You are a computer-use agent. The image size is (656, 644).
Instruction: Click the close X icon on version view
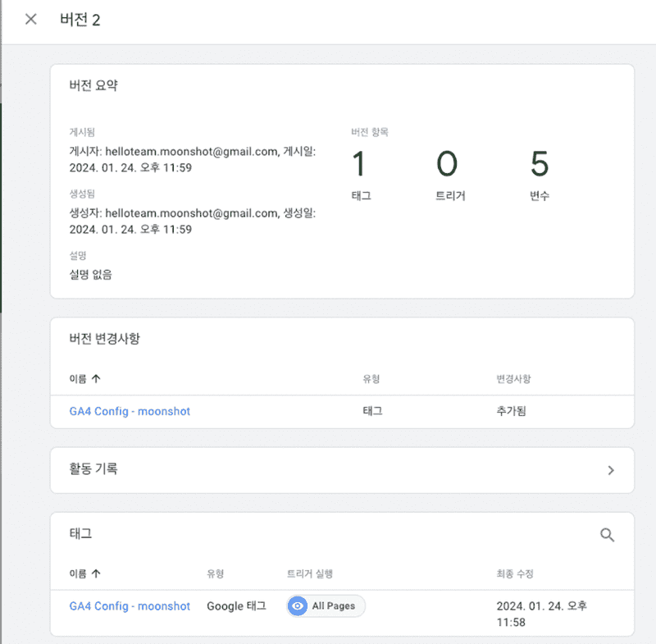pyautogui.click(x=30, y=19)
